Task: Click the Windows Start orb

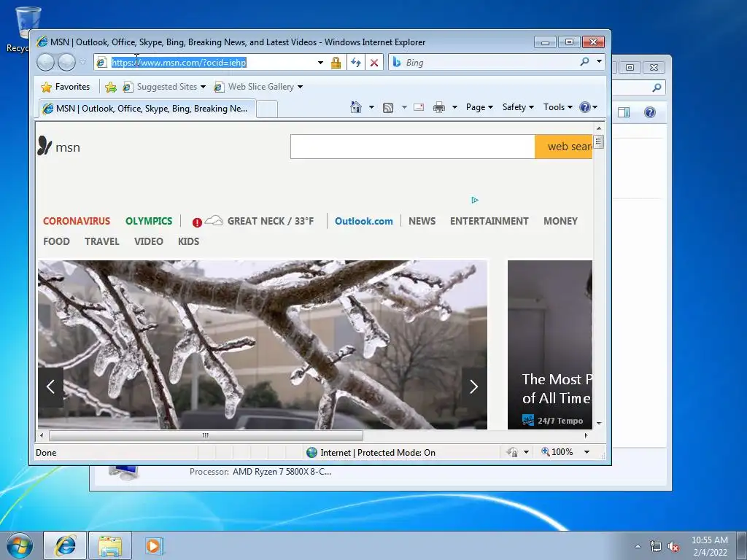Action: click(x=20, y=545)
